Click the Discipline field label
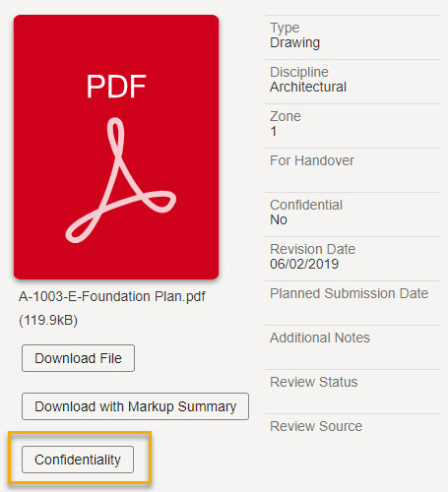The image size is (448, 492). (299, 72)
